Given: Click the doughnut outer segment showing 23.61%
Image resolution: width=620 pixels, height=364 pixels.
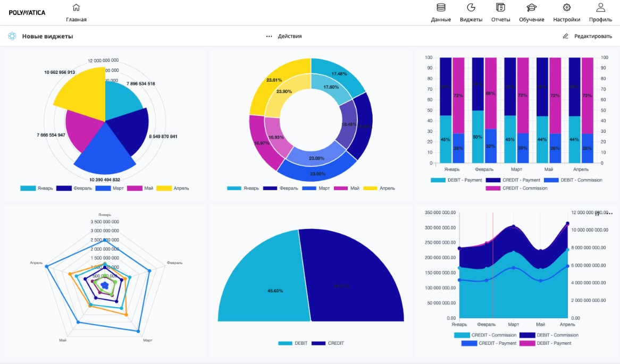Looking at the screenshot, I should tap(274, 80).
